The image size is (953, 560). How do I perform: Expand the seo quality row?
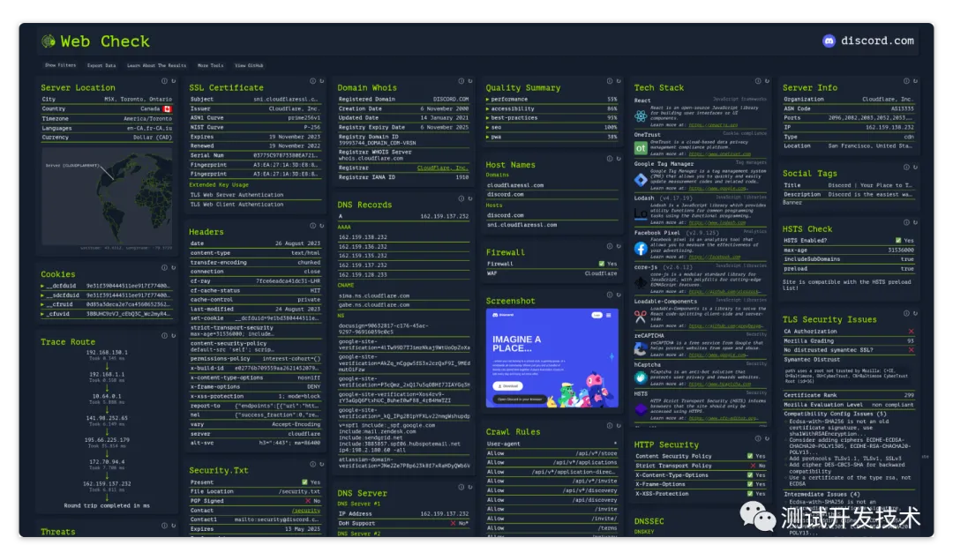point(552,128)
